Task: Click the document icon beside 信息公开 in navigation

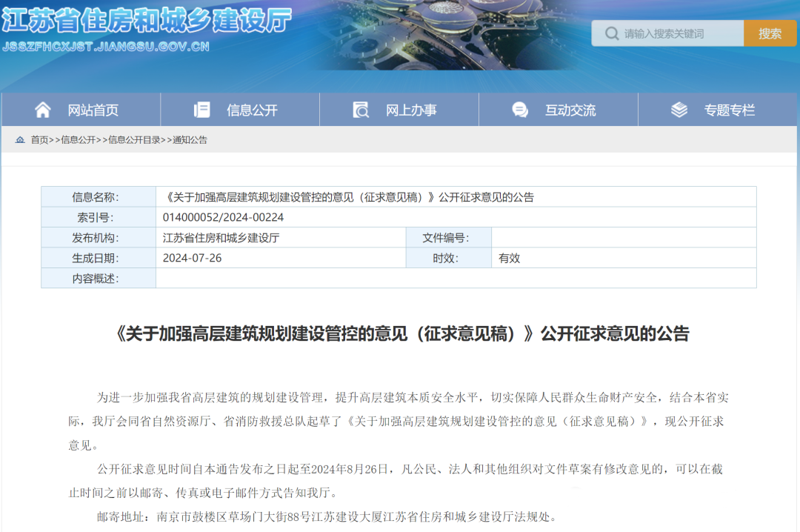Action: 201,110
